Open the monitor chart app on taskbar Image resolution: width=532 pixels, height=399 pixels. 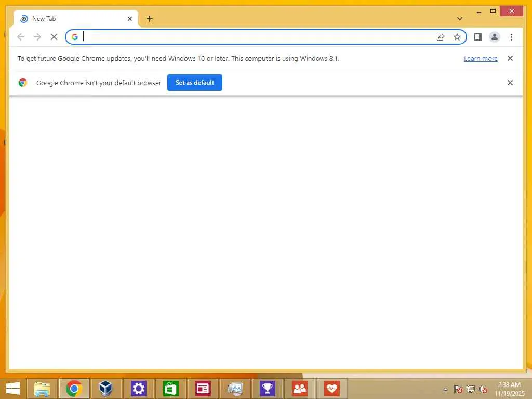point(235,389)
